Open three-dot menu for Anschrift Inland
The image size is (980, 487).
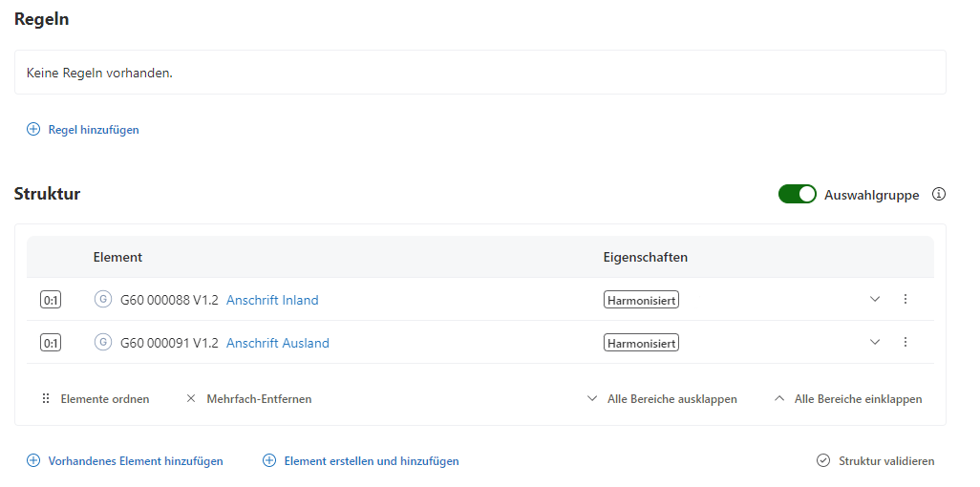[x=905, y=299]
